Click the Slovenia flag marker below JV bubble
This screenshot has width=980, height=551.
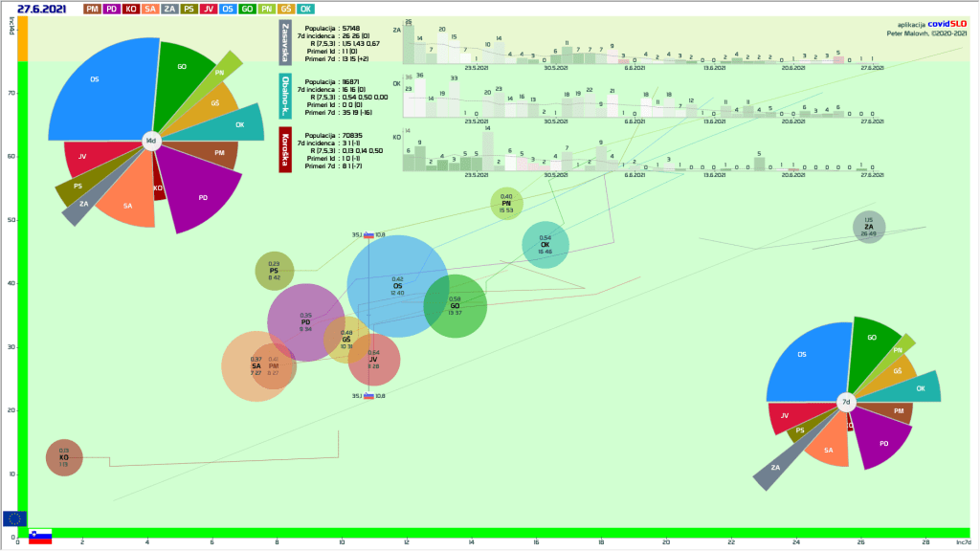coord(367,396)
